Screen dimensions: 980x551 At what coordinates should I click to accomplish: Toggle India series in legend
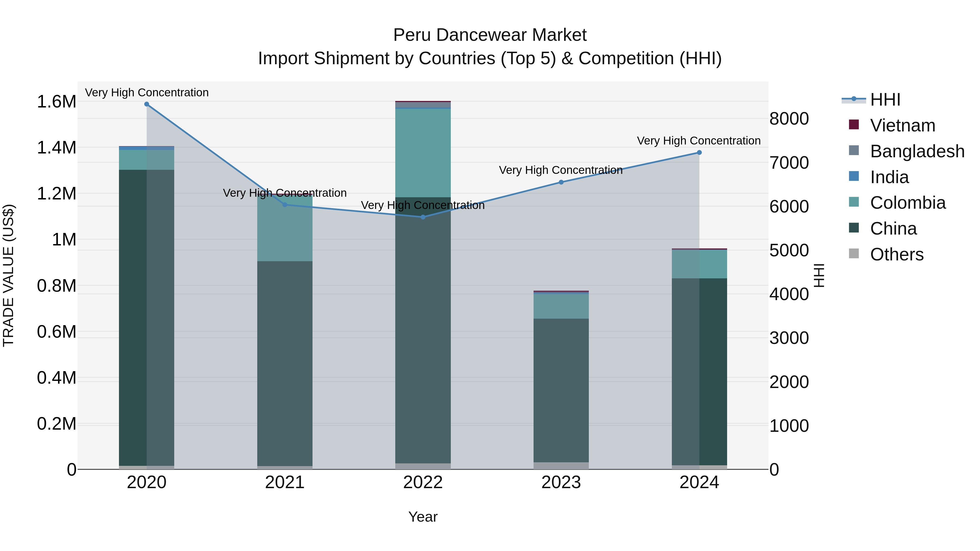click(x=879, y=177)
